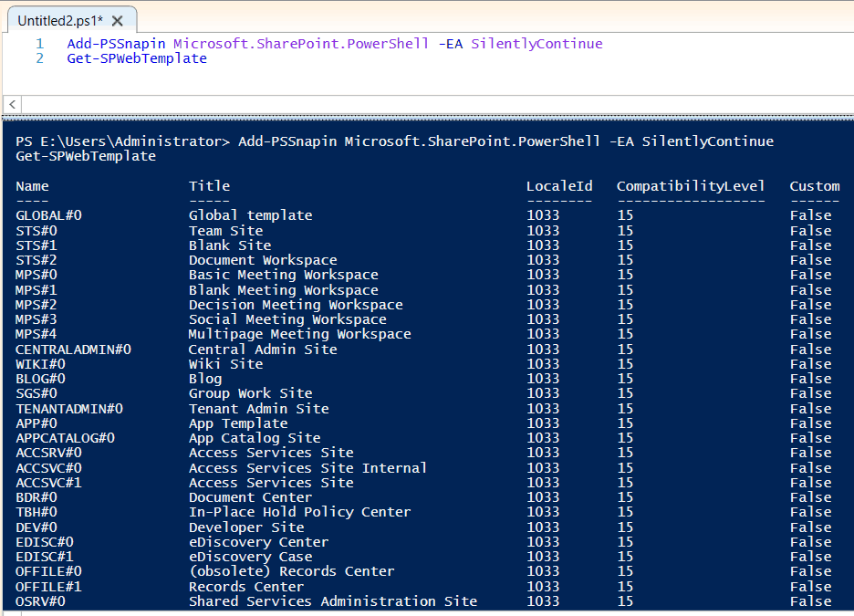Viewport: 854px width, 616px height.
Task: Click line number 2 in the editor
Action: 38,57
